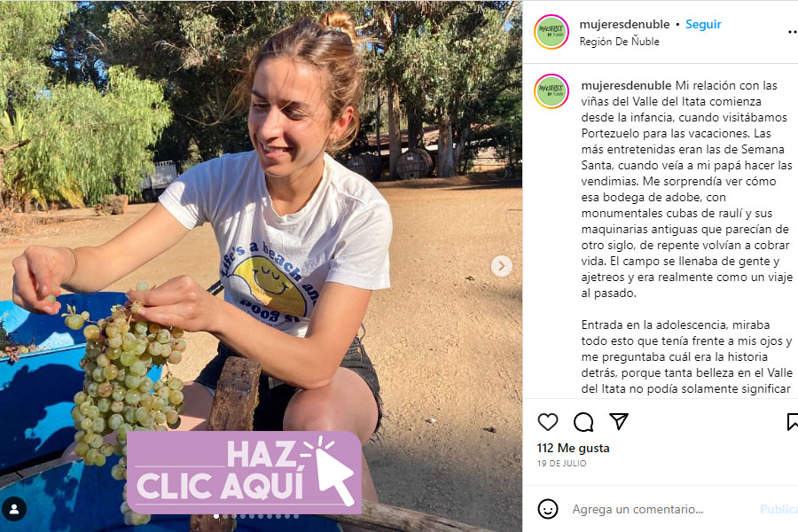Open mujeresdenuble username in caption

tap(626, 85)
